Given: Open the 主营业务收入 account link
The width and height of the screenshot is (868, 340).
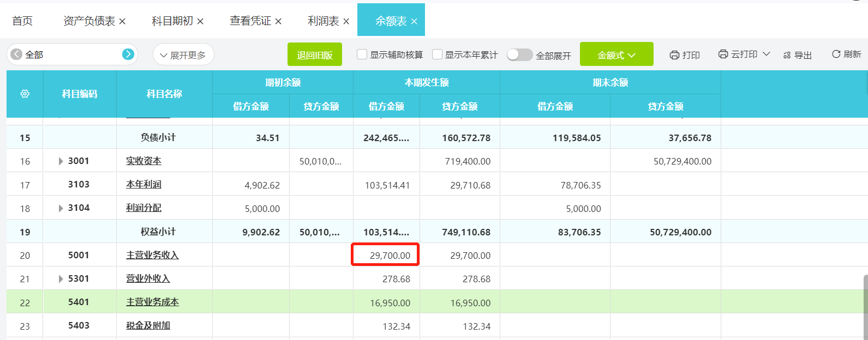Looking at the screenshot, I should [152, 256].
